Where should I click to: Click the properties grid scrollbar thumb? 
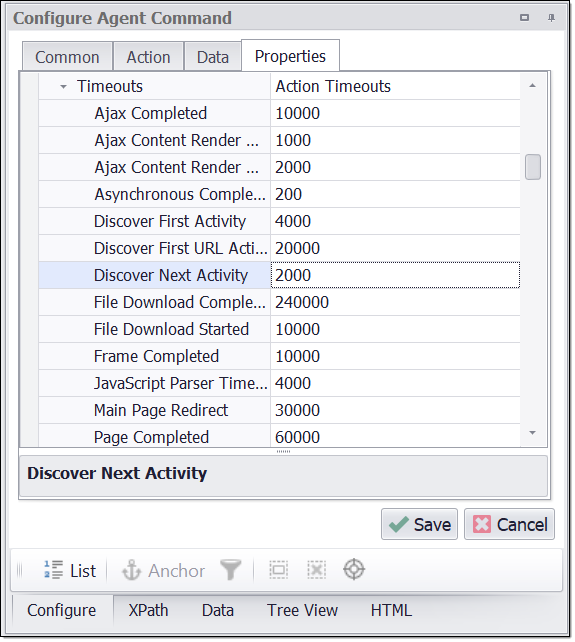(x=533, y=167)
